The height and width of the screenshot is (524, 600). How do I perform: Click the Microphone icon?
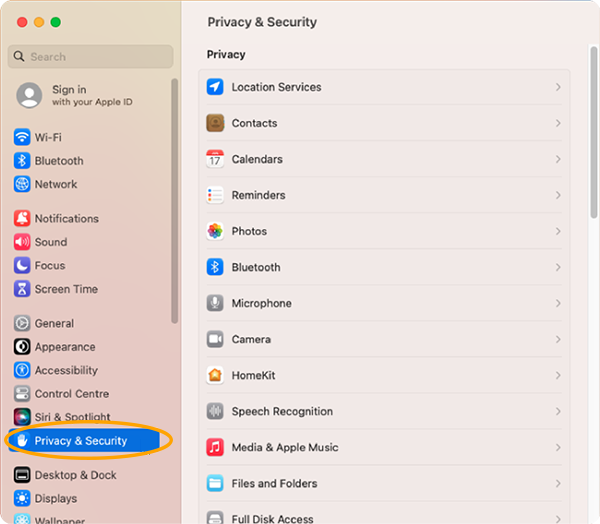click(x=215, y=303)
